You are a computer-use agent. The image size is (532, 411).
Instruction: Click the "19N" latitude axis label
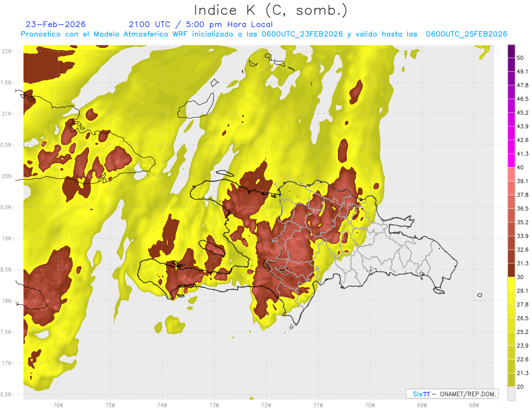pyautogui.click(x=7, y=239)
